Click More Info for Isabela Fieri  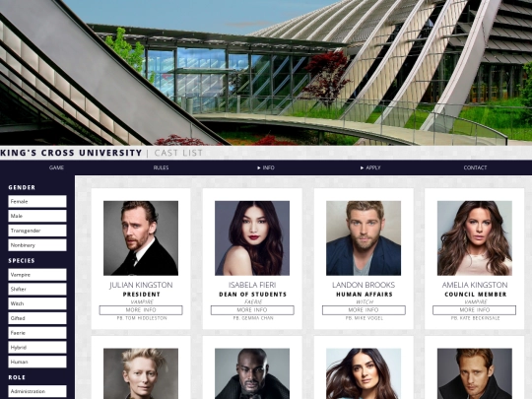coord(252,310)
